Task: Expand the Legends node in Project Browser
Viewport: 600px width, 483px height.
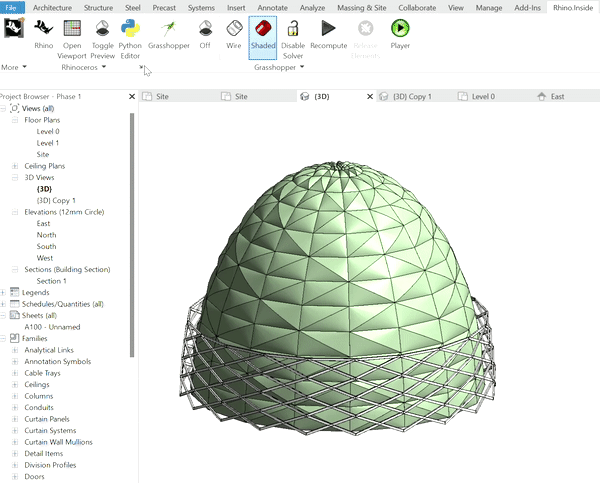Action: coord(5,292)
